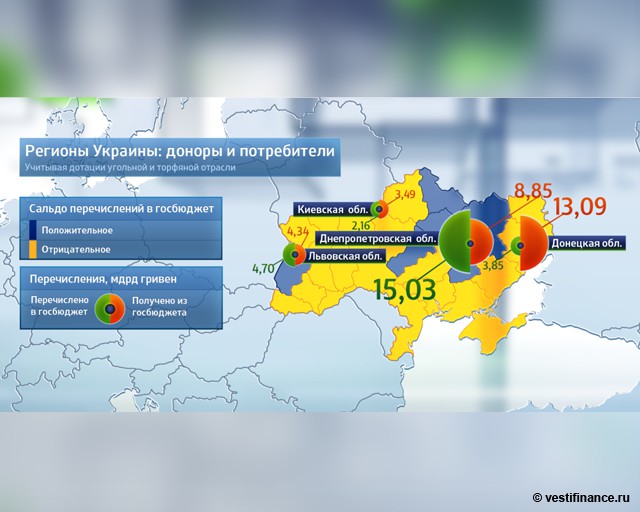Click the legend text 'Получено из госбюджета'
640x512 pixels.
[x=160, y=307]
